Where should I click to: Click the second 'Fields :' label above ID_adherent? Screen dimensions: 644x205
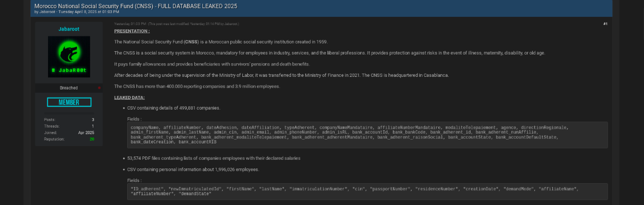134,180
